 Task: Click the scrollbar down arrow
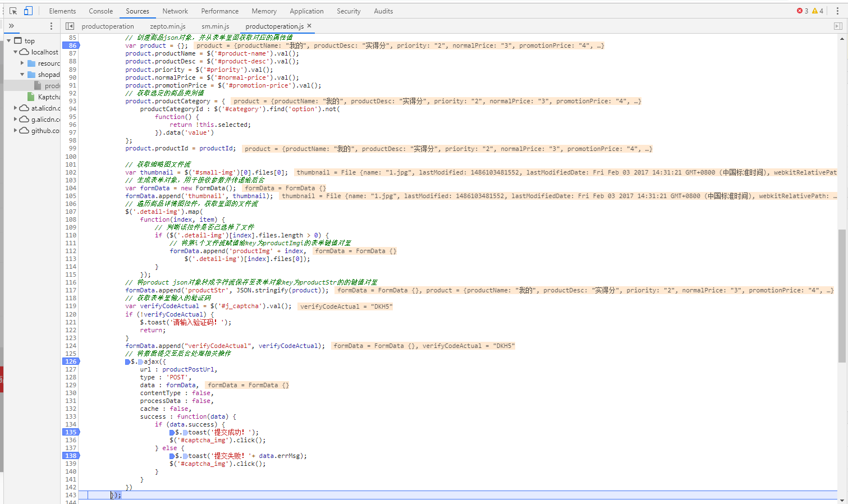tap(842, 500)
